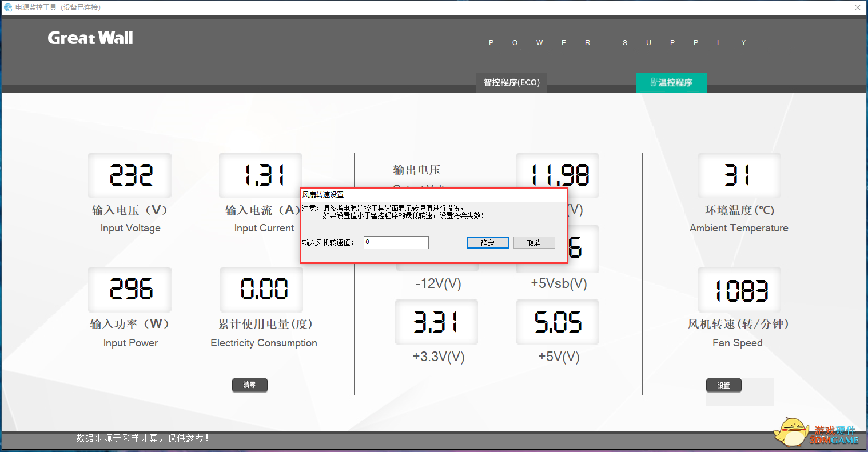Click the "+3.3V(V)" label
868x452 pixels.
[x=439, y=357]
